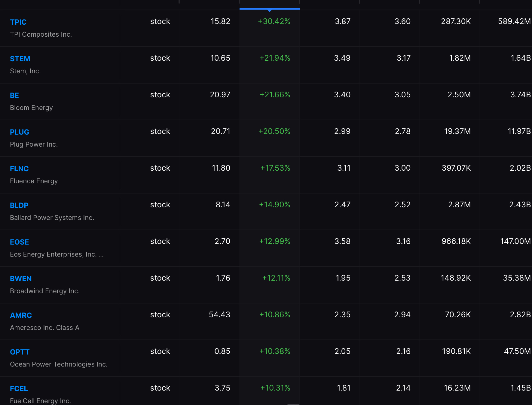Screen dimensions: 532x405
Task: Click FLNC price 11.80
Action: click(x=221, y=168)
